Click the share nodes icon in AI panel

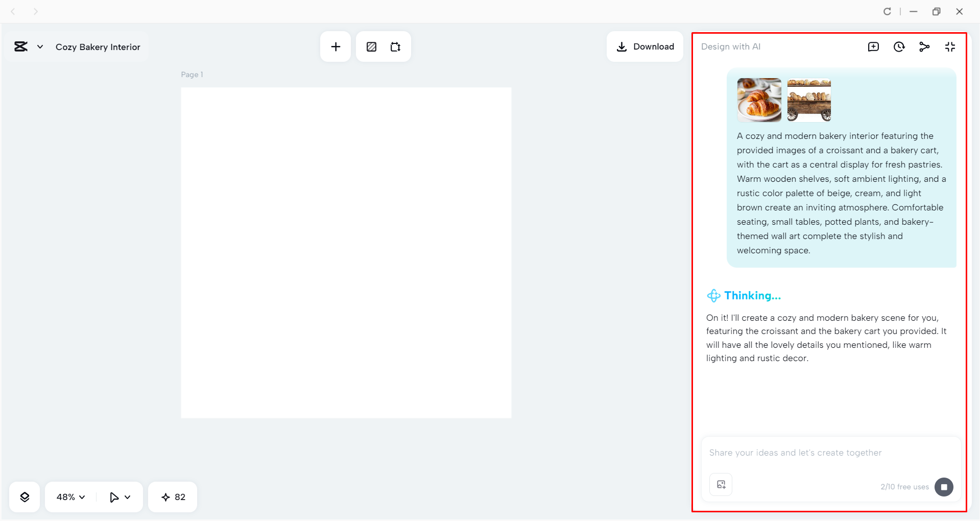(x=924, y=46)
